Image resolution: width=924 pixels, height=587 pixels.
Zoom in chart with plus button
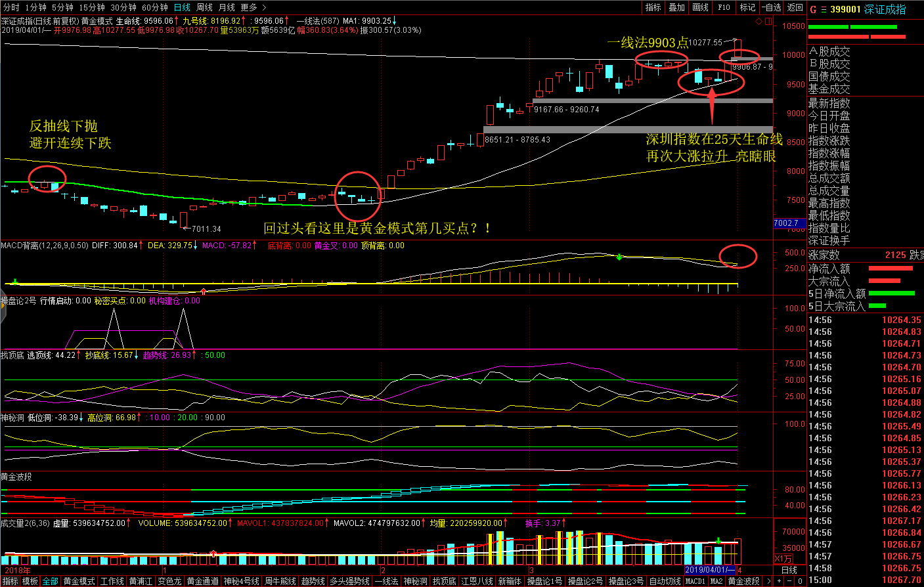pyautogui.click(x=779, y=581)
